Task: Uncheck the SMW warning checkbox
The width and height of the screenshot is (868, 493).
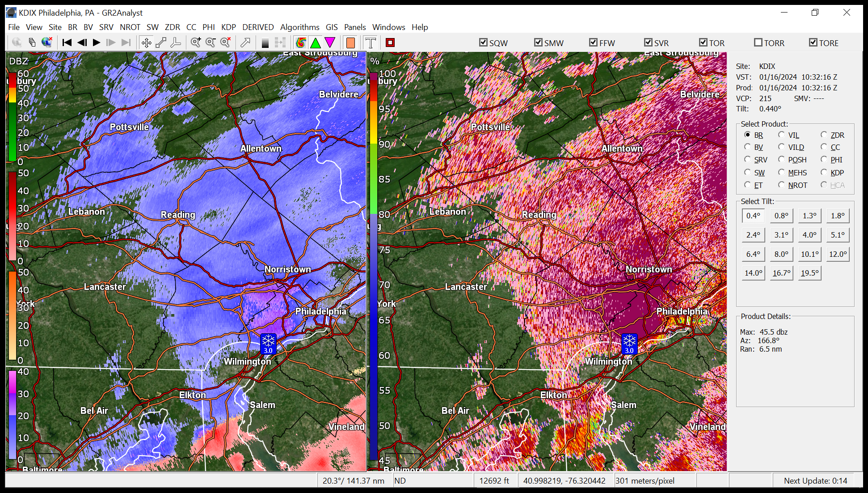Action: click(x=538, y=42)
